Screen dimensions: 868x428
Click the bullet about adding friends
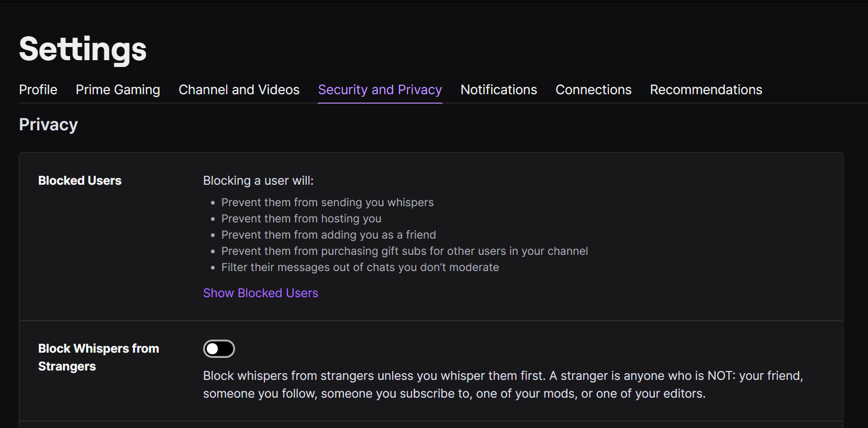[329, 235]
